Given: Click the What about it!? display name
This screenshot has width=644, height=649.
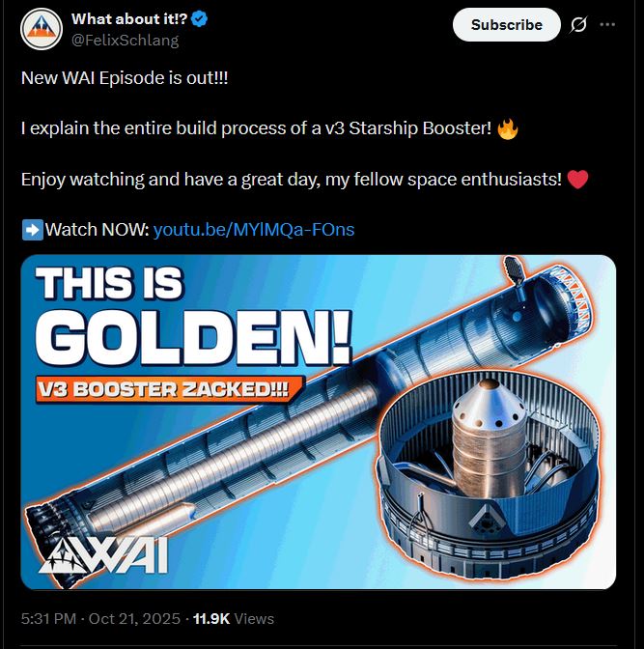Looking at the screenshot, I should click(129, 18).
